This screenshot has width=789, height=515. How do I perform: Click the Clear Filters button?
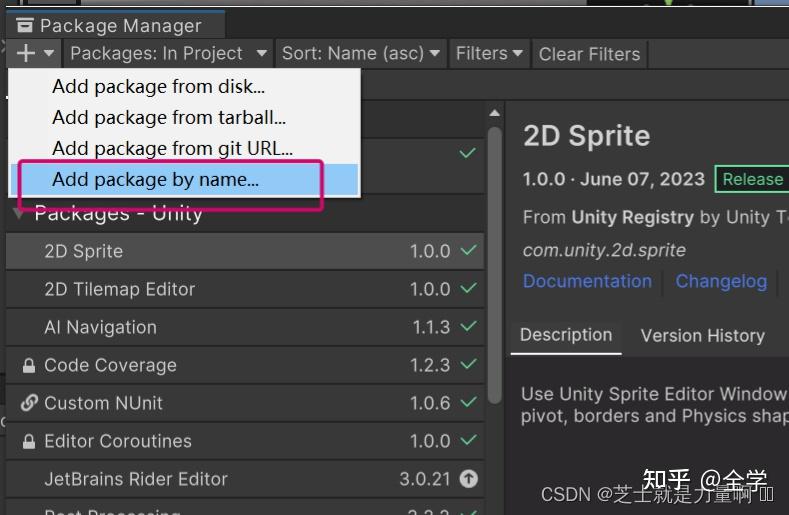589,53
